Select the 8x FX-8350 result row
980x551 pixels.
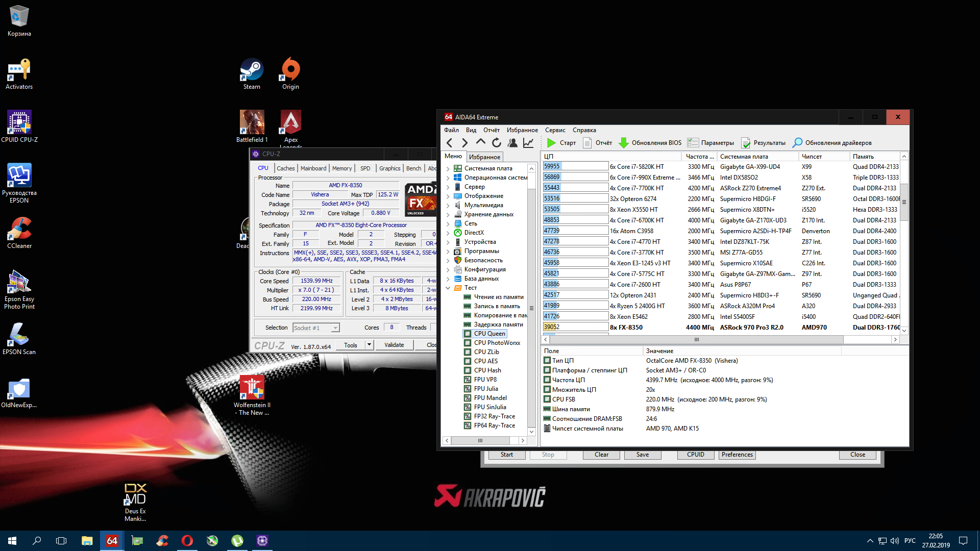[x=720, y=328]
